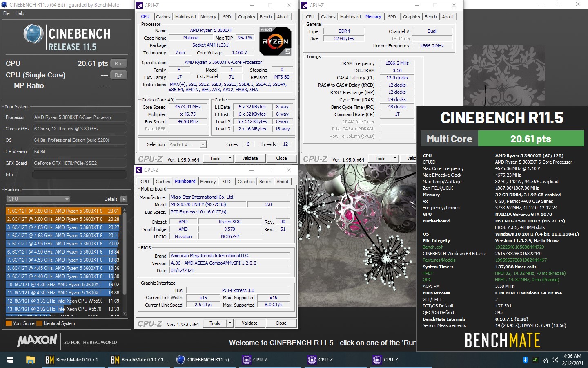Click the green 20.61 pts score bar

tap(531, 139)
